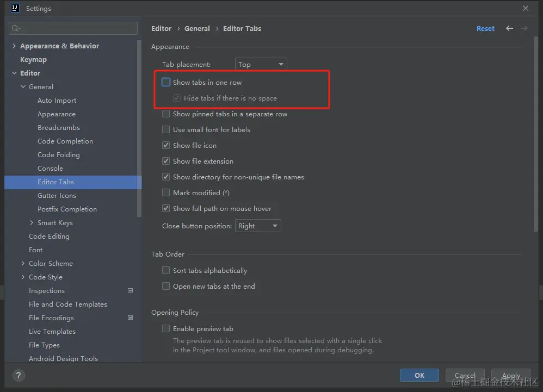Click the Reset link
The width and height of the screenshot is (543, 392).
pos(485,29)
